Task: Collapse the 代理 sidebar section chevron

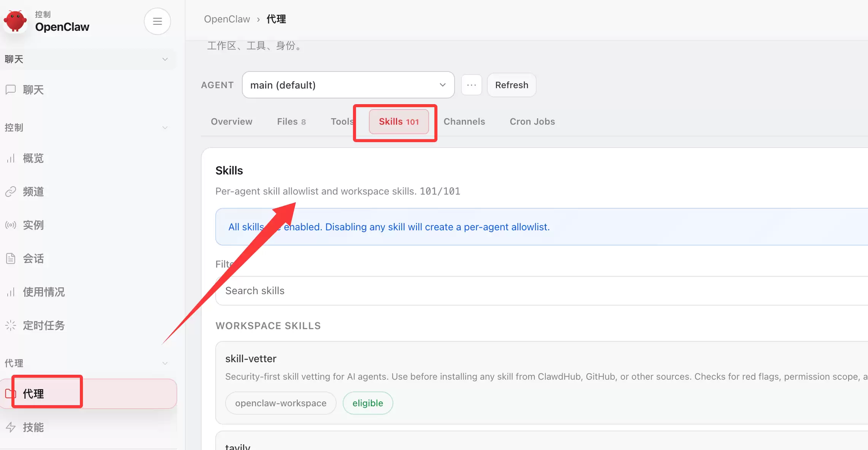Action: 165,363
